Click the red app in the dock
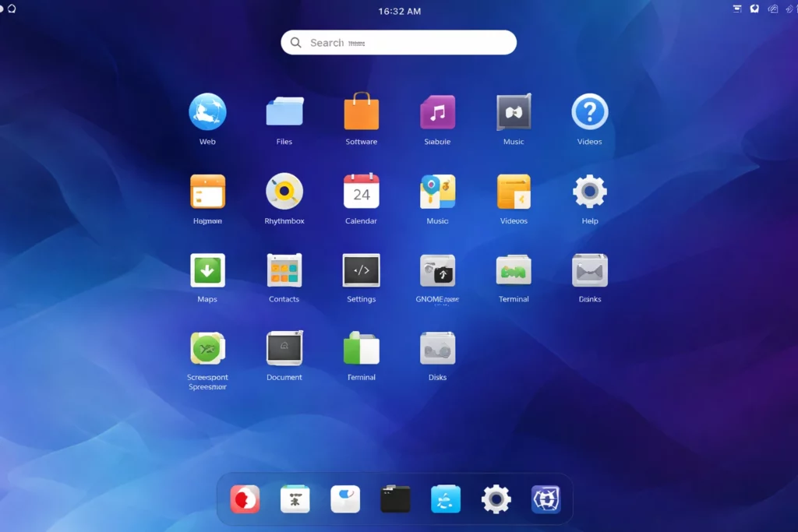The height and width of the screenshot is (532, 798). pos(245,499)
